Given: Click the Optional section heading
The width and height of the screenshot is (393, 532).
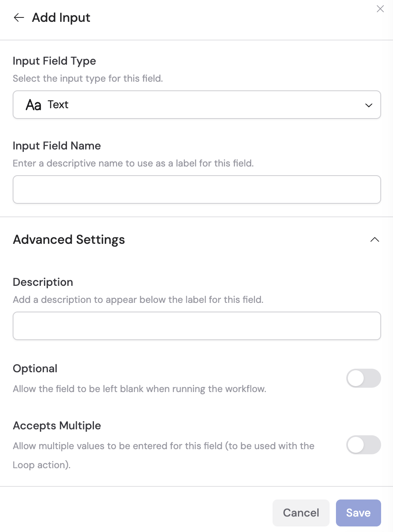Looking at the screenshot, I should 35,368.
